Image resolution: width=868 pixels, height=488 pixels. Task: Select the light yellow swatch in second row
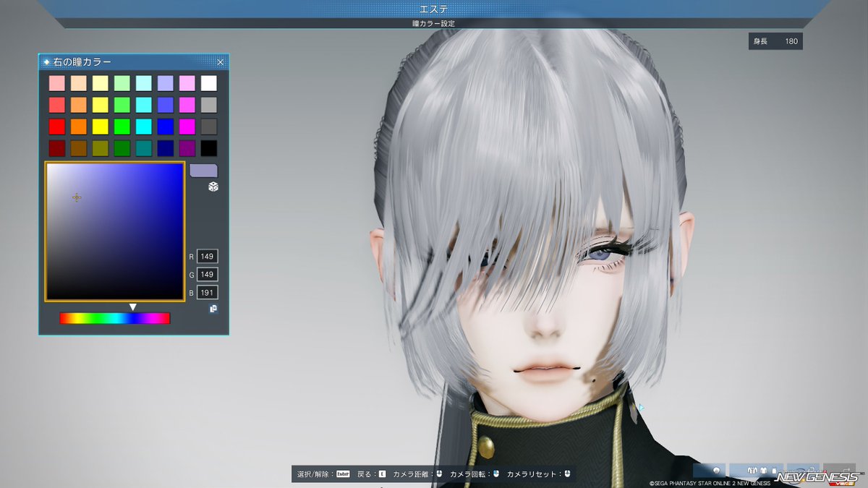tap(101, 105)
